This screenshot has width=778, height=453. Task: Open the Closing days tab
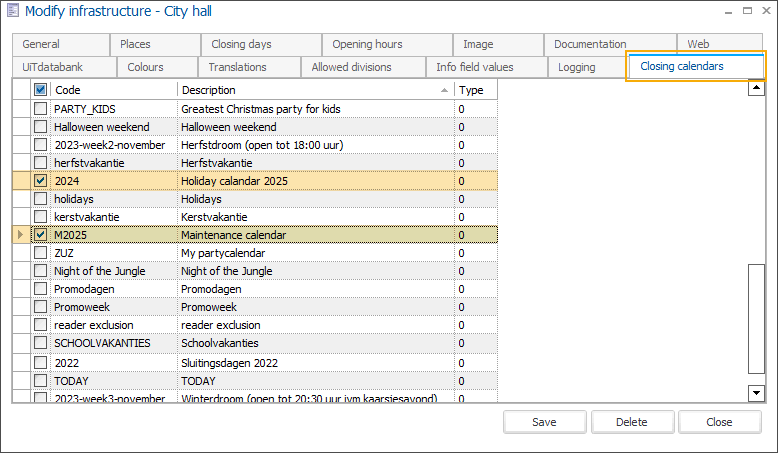(241, 44)
